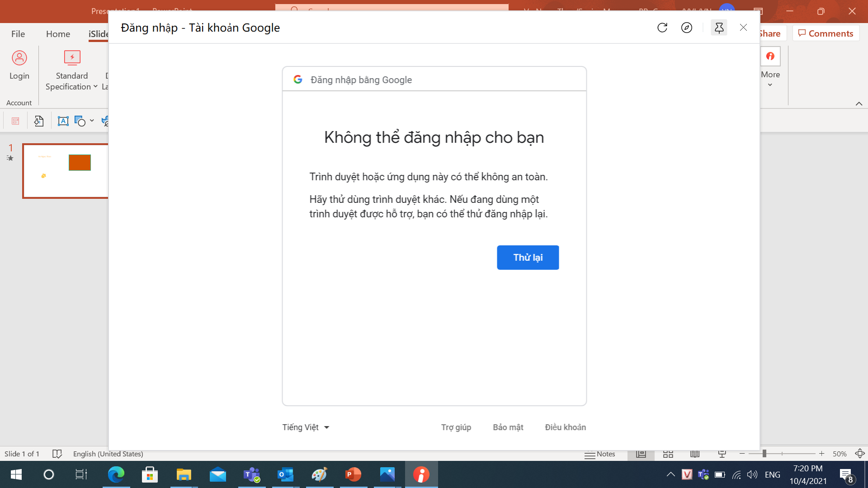The width and height of the screenshot is (868, 488).
Task: Click the Shapes icon in quick toolbar
Action: tap(80, 121)
